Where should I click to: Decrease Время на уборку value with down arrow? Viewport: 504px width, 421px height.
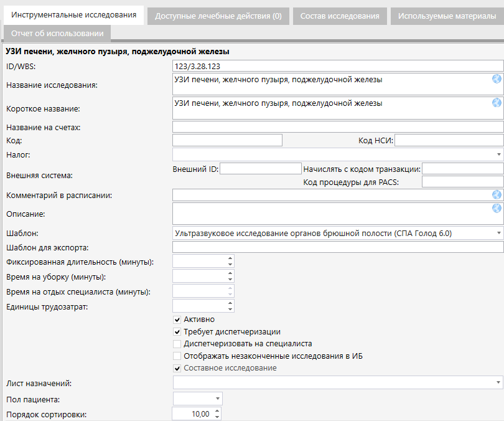[230, 279]
